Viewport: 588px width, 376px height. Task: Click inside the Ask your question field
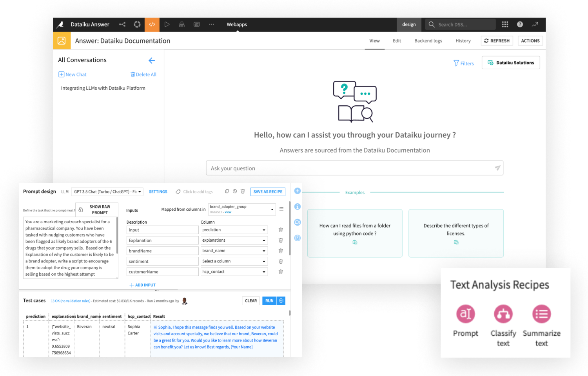[x=353, y=168]
